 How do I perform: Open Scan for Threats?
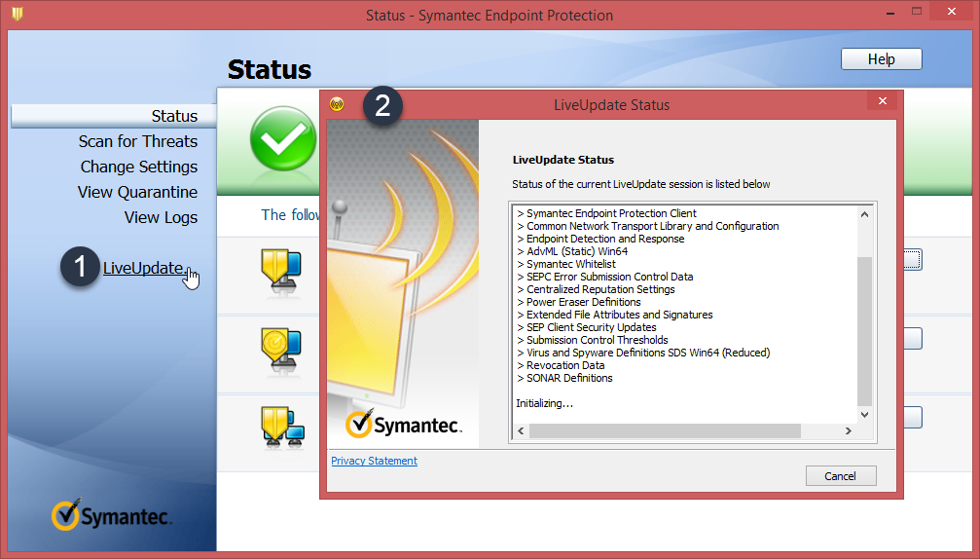[x=137, y=141]
